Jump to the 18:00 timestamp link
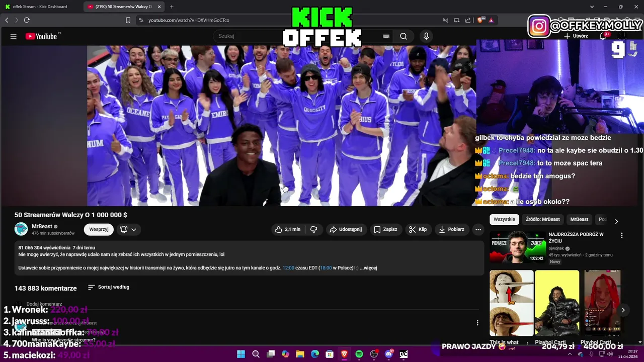The height and width of the screenshot is (362, 644). pyautogui.click(x=326, y=268)
